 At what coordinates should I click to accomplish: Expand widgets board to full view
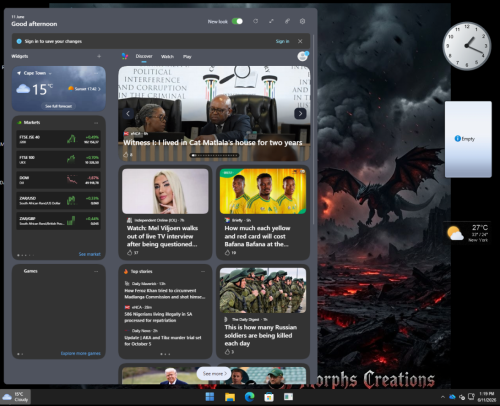[x=271, y=21]
